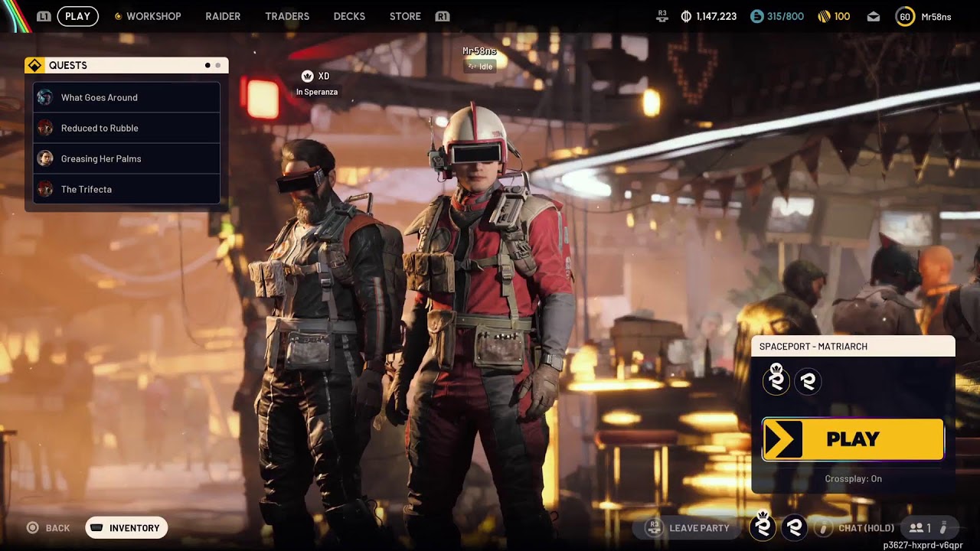Image resolution: width=980 pixels, height=551 pixels.
Task: Open the RAIDER tab
Action: (223, 16)
